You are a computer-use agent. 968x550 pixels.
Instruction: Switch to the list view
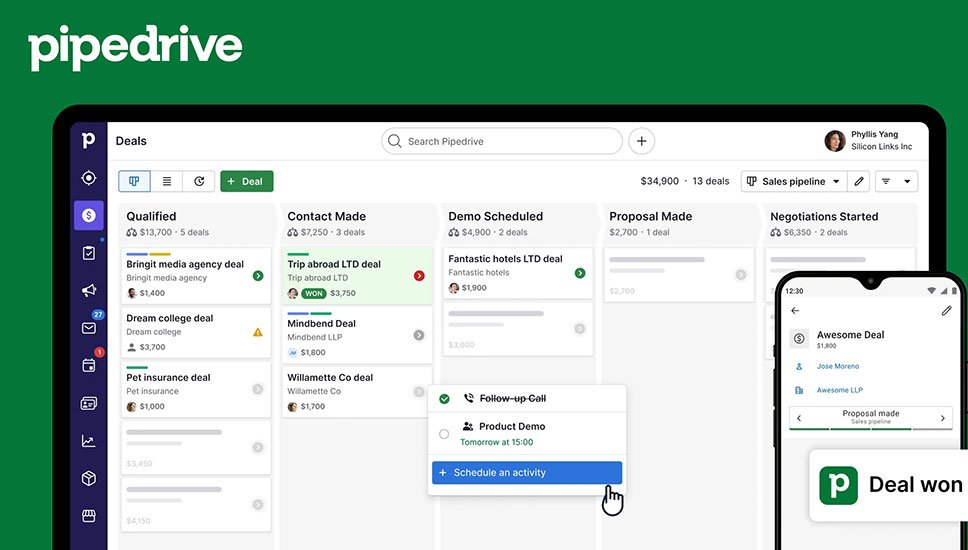coord(167,181)
